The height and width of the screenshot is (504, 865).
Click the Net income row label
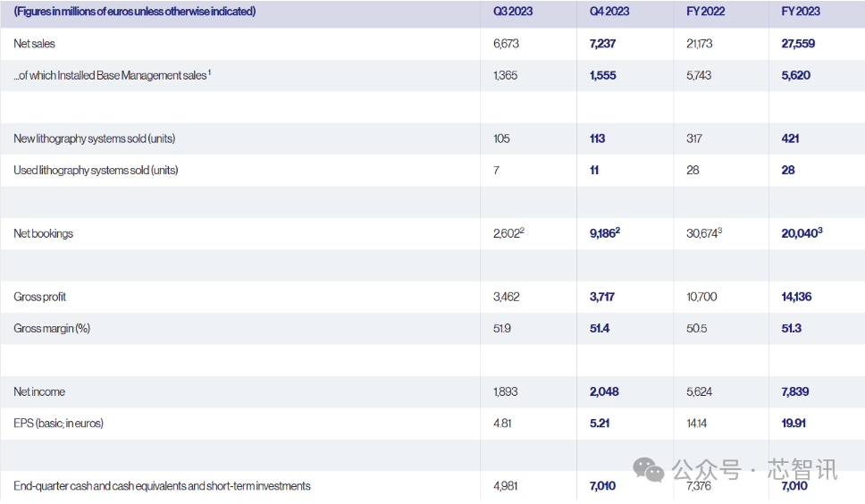[39, 392]
